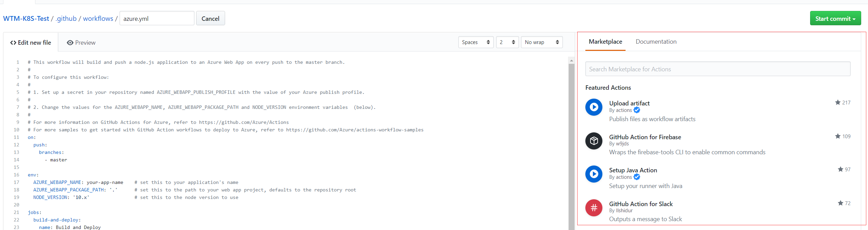Click the Search Marketplace for Actions field

717,69
